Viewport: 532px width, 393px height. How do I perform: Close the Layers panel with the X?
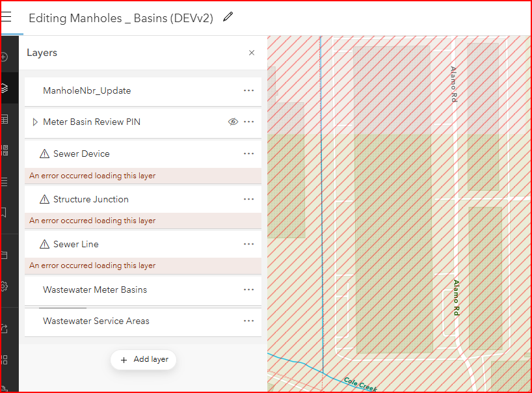(252, 53)
